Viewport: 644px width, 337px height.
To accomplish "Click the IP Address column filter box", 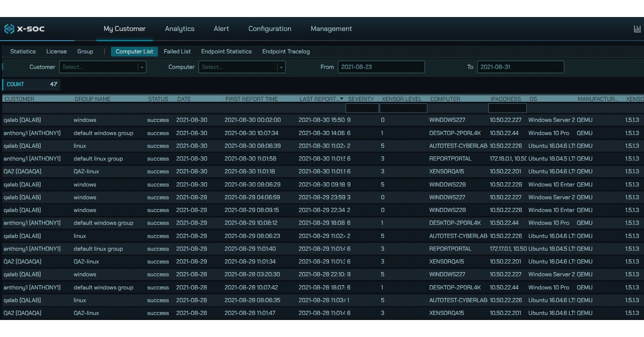I will pyautogui.click(x=507, y=108).
